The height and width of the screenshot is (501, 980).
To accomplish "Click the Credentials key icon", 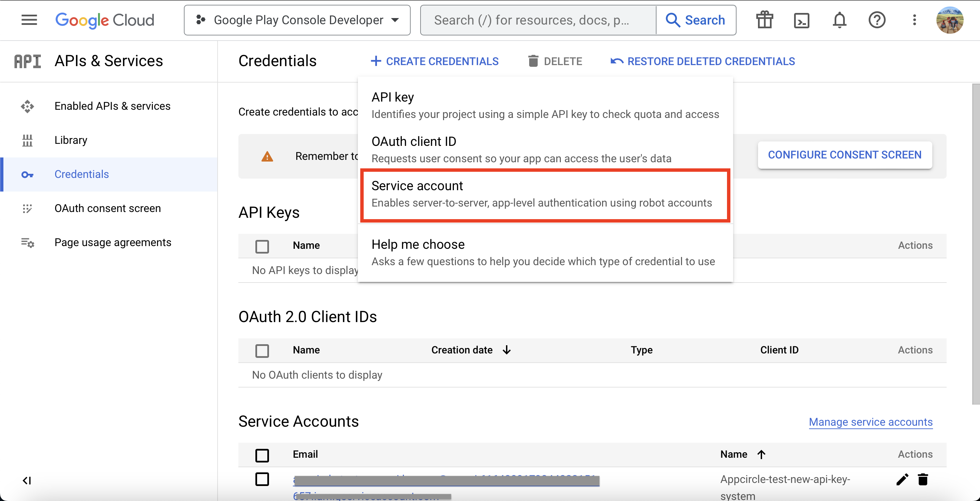I will pos(28,173).
